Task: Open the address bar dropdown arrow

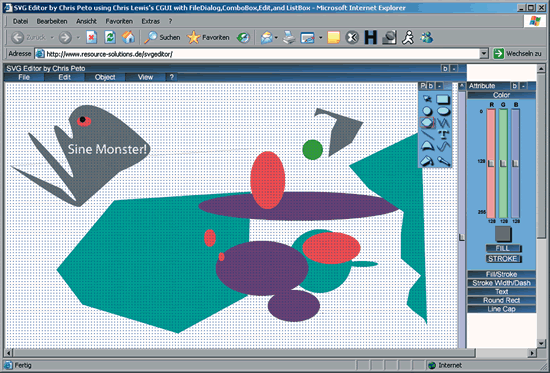Action: click(x=484, y=54)
